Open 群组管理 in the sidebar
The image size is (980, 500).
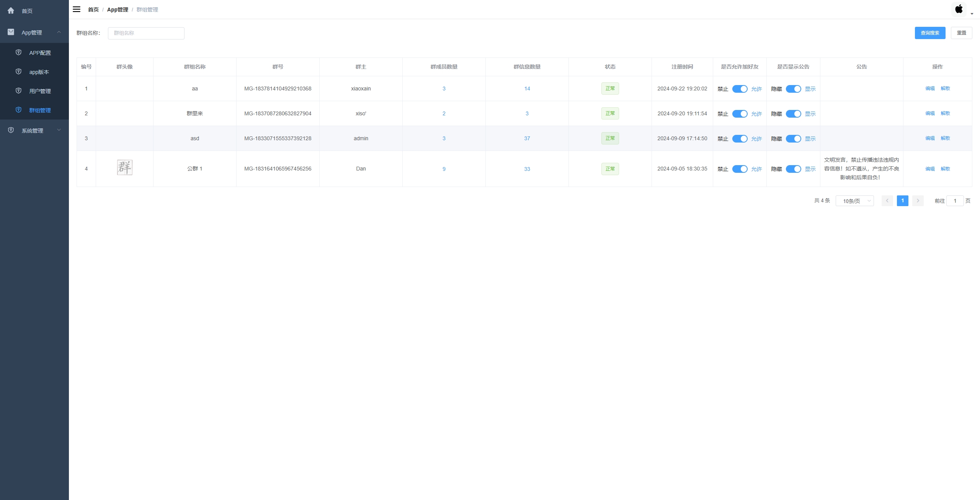(40, 110)
